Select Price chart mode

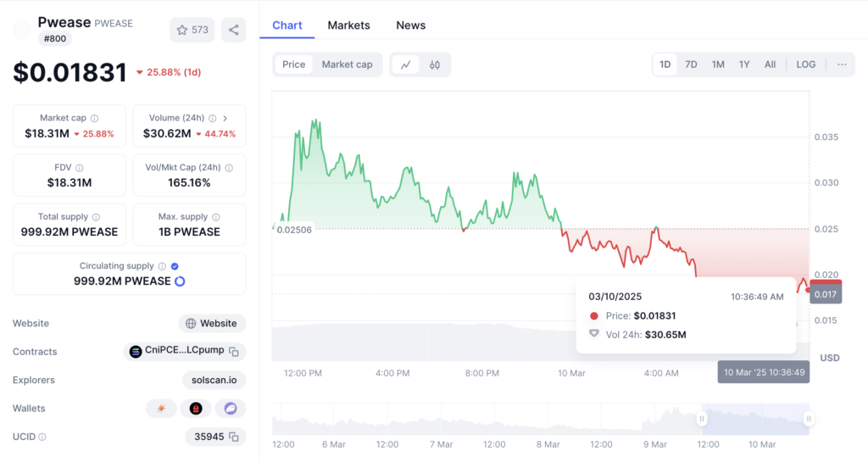pos(294,64)
